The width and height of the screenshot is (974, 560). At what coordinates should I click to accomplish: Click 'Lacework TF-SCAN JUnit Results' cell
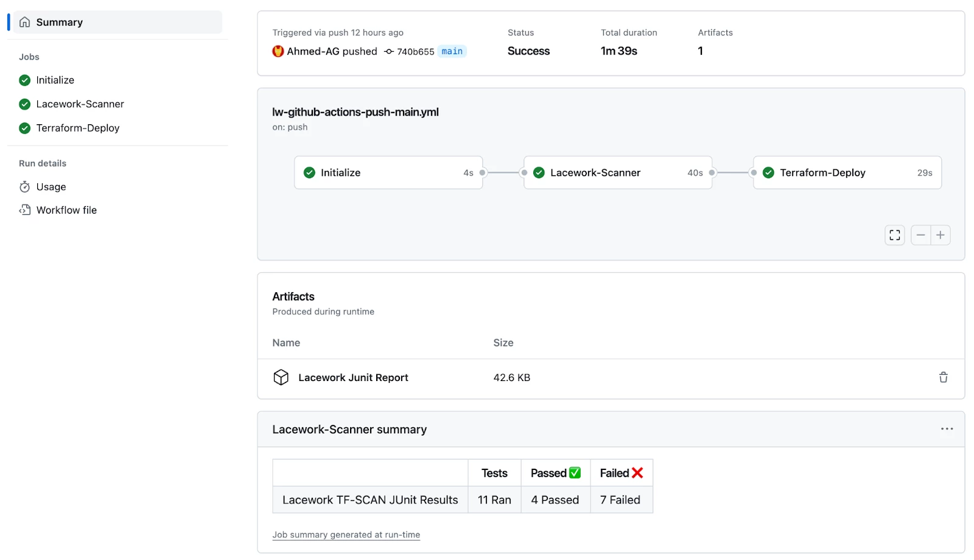pyautogui.click(x=370, y=500)
